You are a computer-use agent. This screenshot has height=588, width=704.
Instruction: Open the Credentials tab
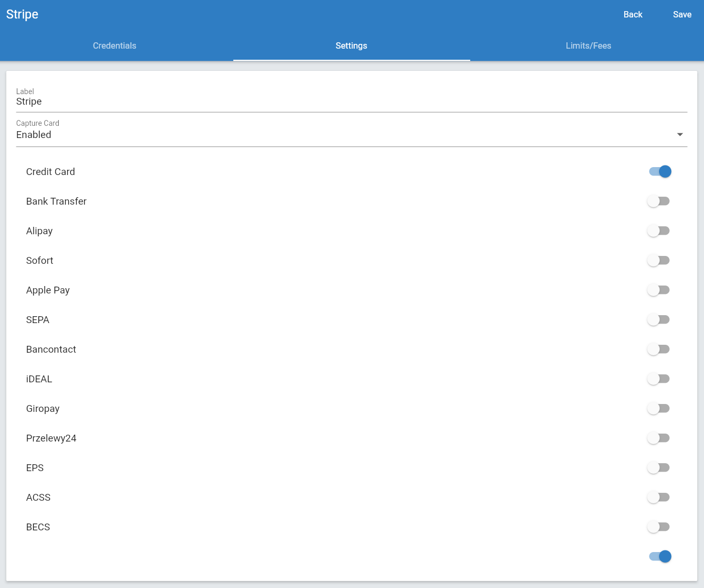114,45
